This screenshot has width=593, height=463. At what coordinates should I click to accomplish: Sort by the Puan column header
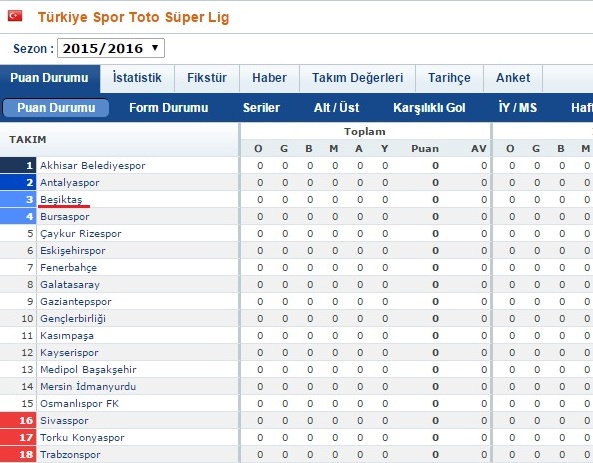click(x=425, y=149)
